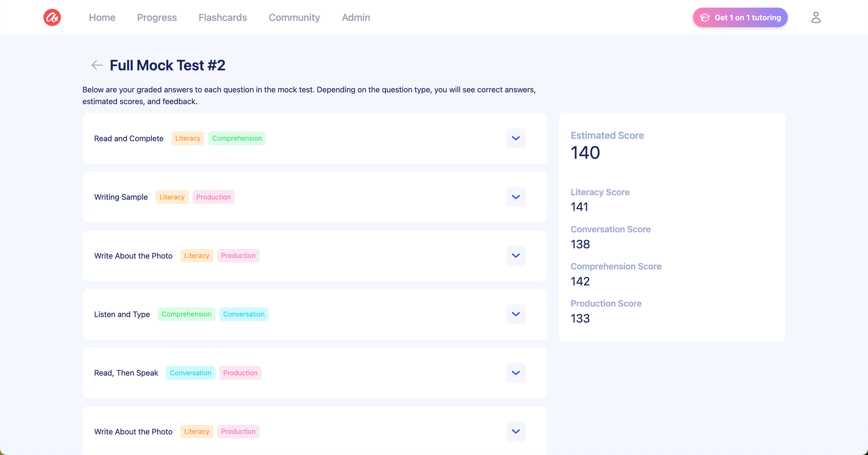Open the Home nav item

point(102,17)
